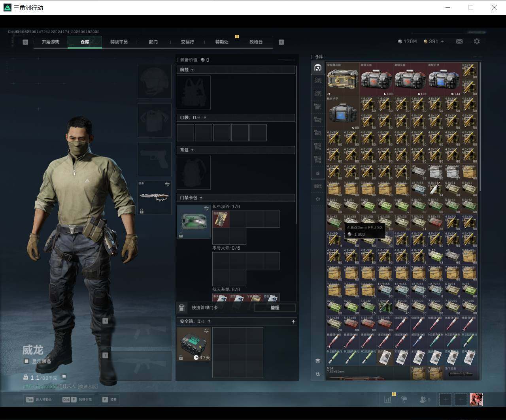The width and height of the screenshot is (506, 420).
Task: Click the Tab 进入特勤处 shortcut button
Action: 39,399
